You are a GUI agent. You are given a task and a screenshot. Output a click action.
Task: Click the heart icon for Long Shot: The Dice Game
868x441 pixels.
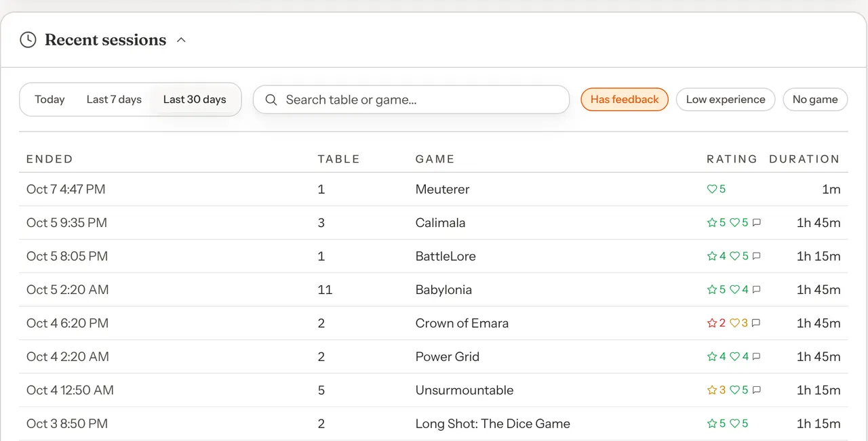[734, 423]
